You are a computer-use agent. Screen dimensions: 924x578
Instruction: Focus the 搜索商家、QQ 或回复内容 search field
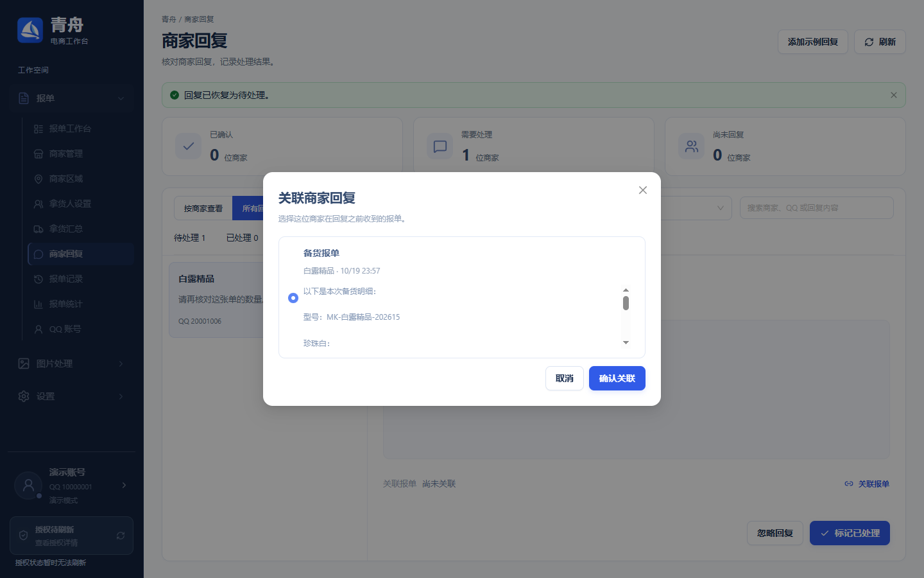[816, 208]
